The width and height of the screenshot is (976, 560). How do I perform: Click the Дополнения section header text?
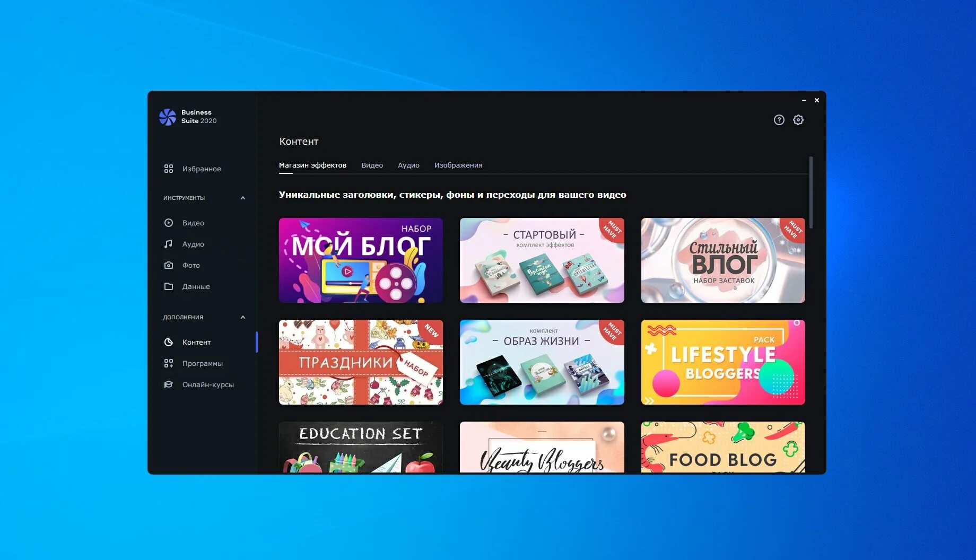click(183, 317)
